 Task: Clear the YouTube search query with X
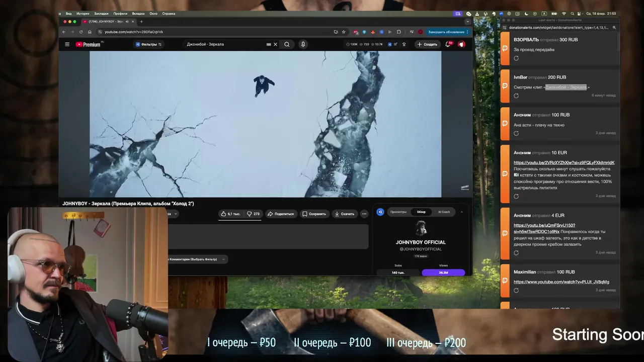pos(275,44)
